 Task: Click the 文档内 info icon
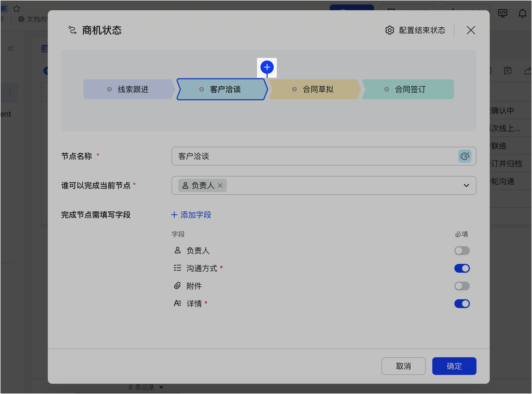[21, 19]
